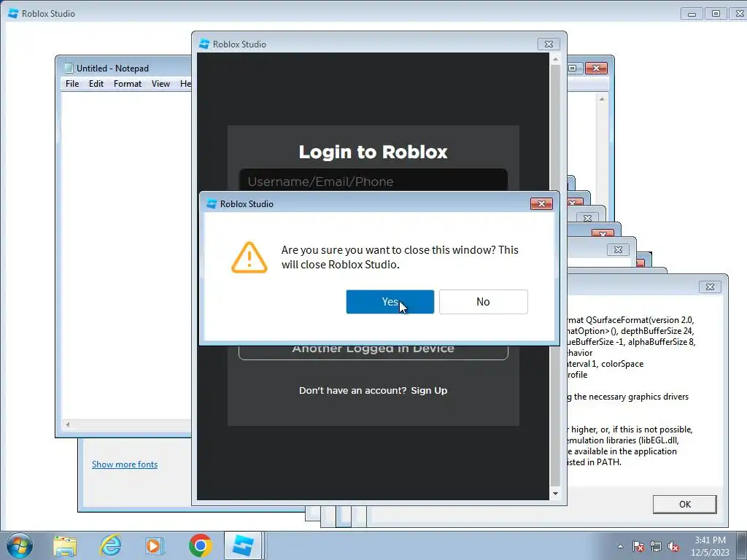Viewport: 747px width, 560px height.
Task: Open Windows Media Player from taskbar
Action: tap(154, 545)
